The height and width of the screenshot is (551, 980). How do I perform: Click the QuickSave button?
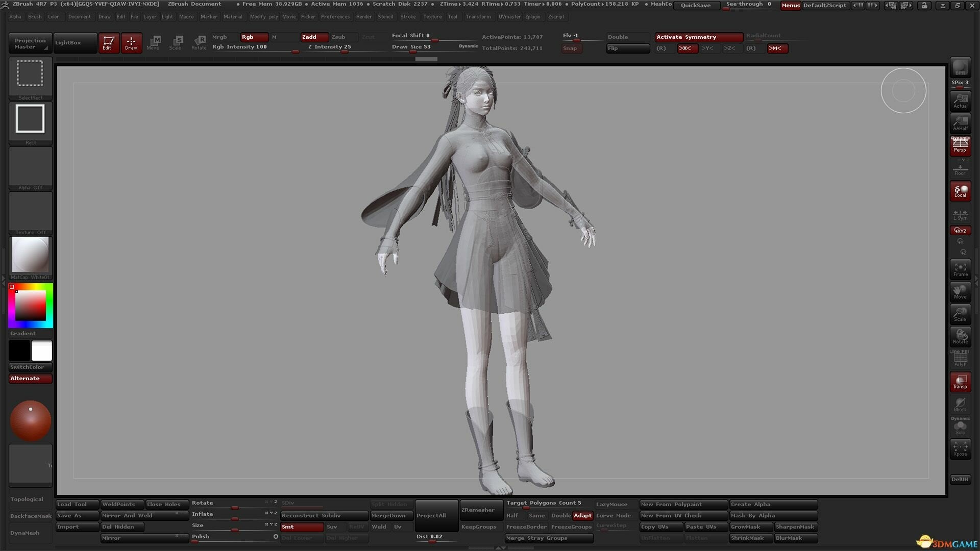click(696, 5)
